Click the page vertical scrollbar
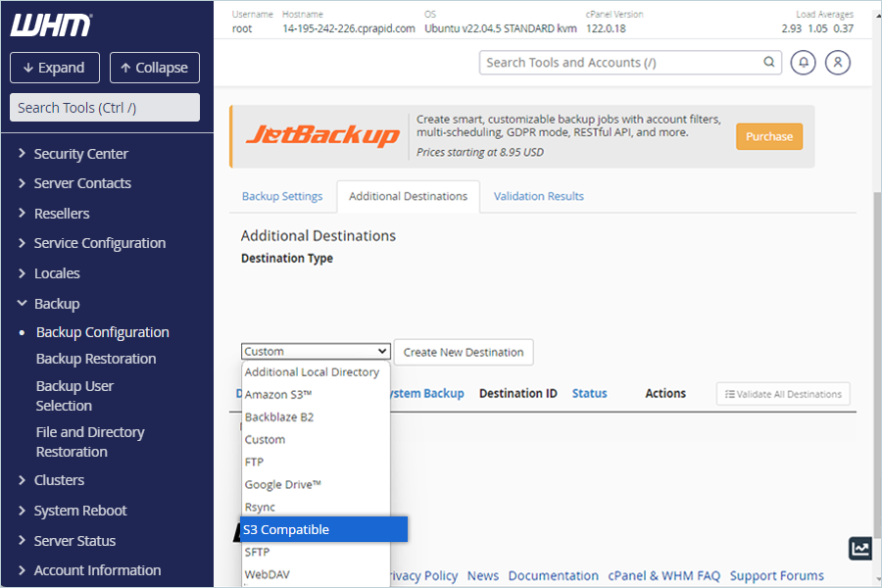Screen dimensions: 882x588 [x=877, y=366]
